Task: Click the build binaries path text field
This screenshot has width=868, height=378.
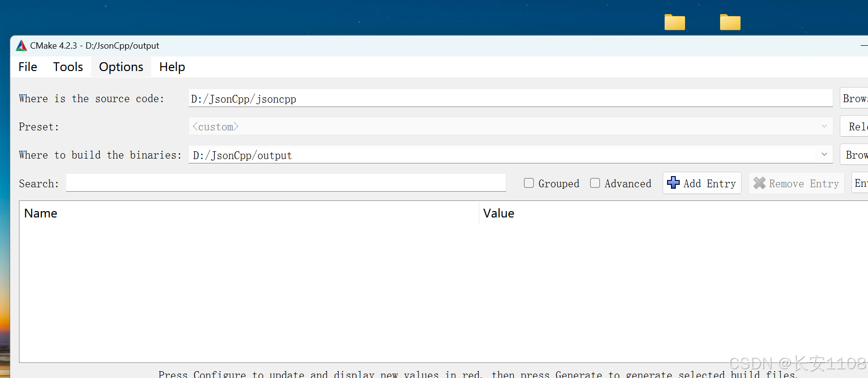Action: pyautogui.click(x=503, y=155)
